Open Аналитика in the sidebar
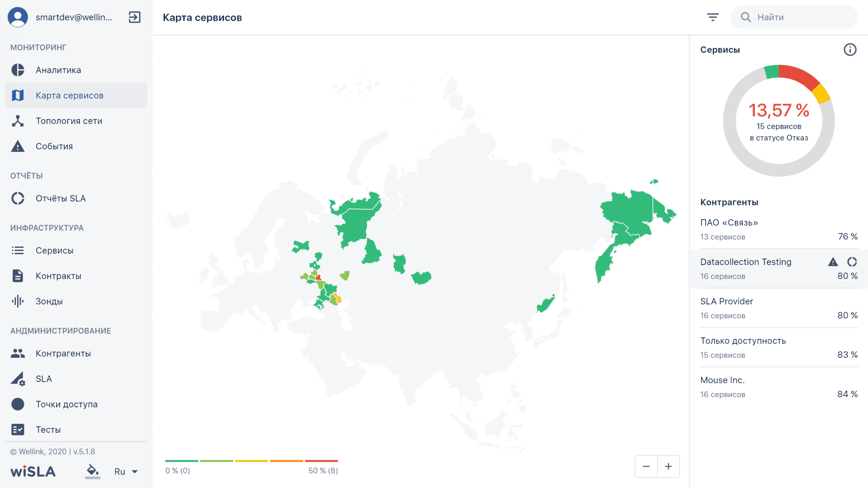Screen dimensions: 868x488 [58, 70]
